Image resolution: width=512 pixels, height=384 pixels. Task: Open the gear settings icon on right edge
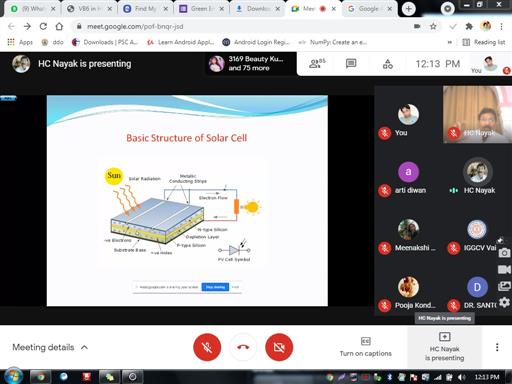(504, 302)
